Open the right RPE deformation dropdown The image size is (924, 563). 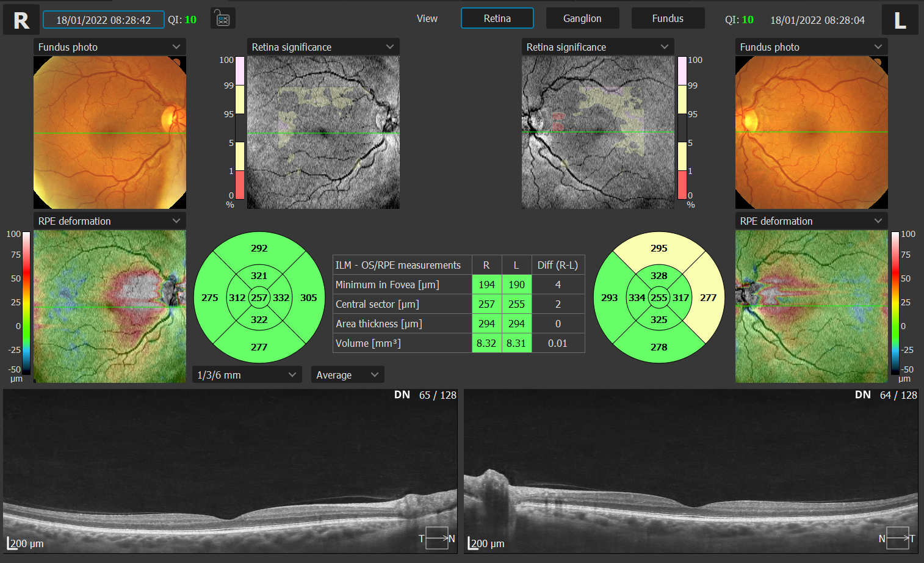coord(810,220)
